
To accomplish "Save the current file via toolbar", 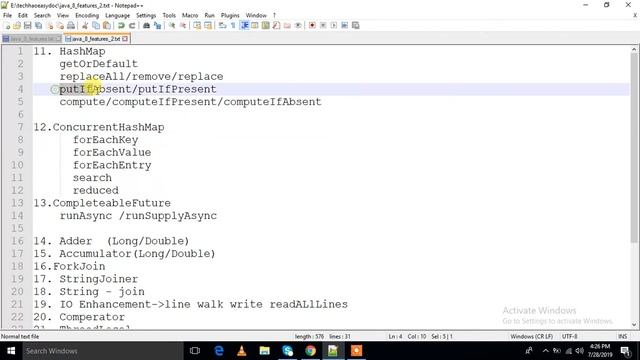I will pos(28,25).
